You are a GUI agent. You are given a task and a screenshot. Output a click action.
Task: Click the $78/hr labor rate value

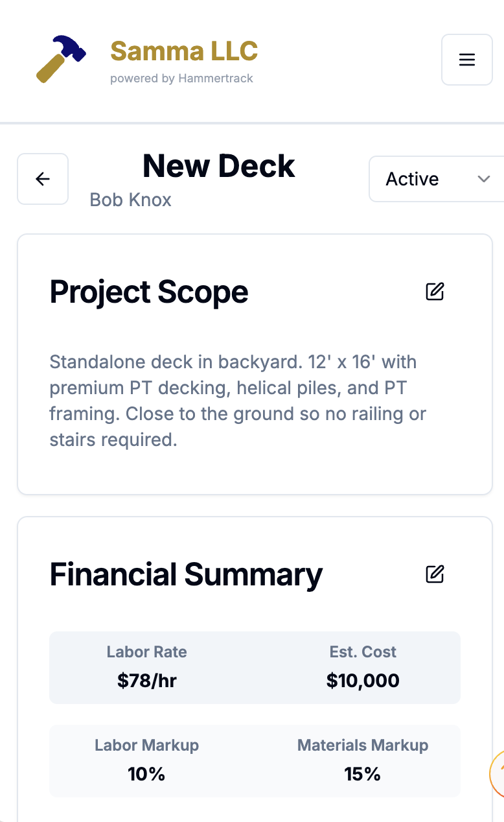click(x=147, y=681)
